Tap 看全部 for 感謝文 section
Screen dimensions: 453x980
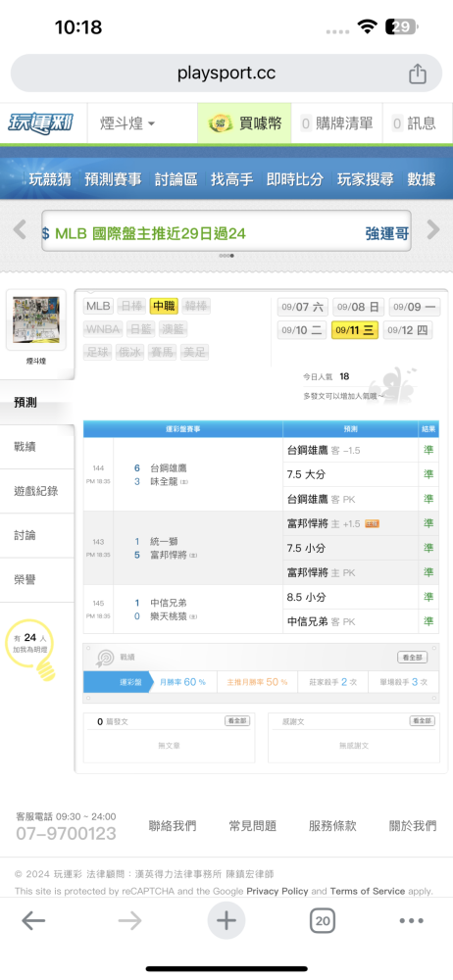(x=423, y=720)
